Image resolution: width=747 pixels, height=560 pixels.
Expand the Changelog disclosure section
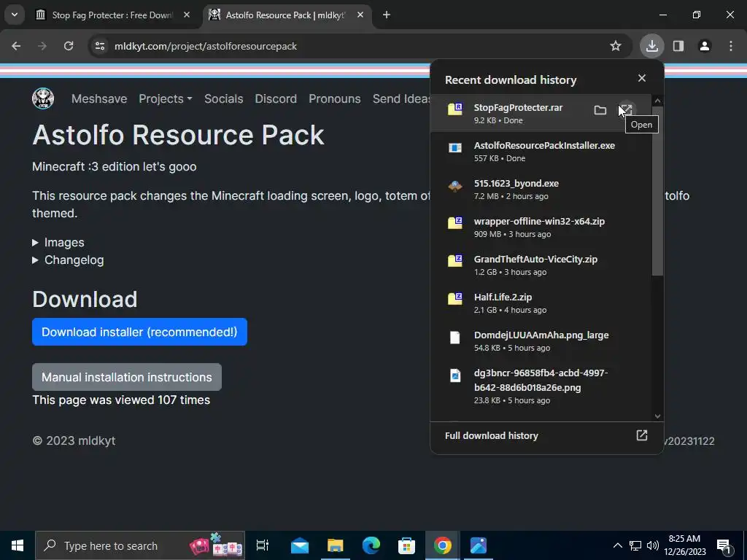click(x=68, y=260)
